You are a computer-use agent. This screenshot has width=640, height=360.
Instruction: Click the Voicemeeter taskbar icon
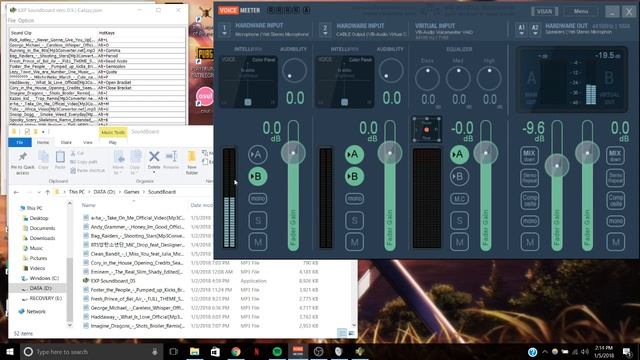point(298,351)
